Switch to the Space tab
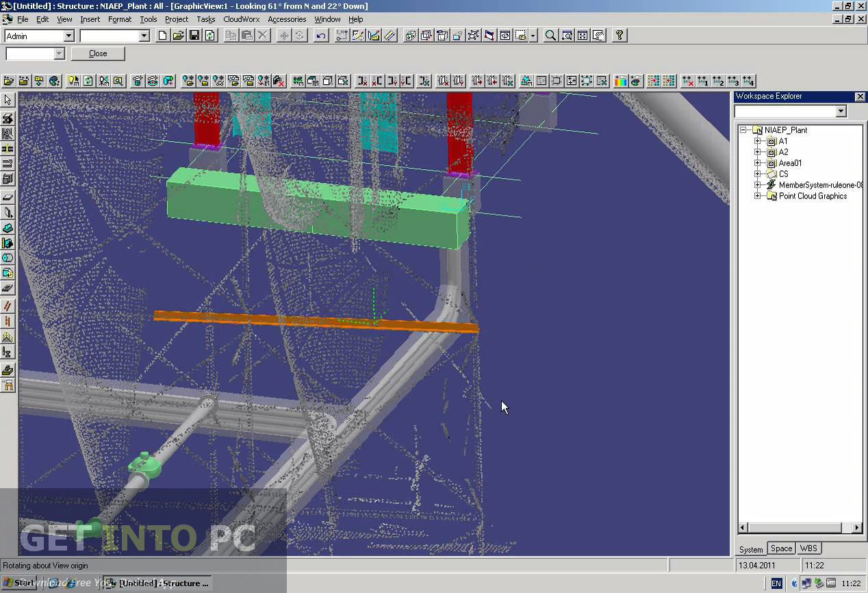The width and height of the screenshot is (868, 593). pyautogui.click(x=781, y=548)
